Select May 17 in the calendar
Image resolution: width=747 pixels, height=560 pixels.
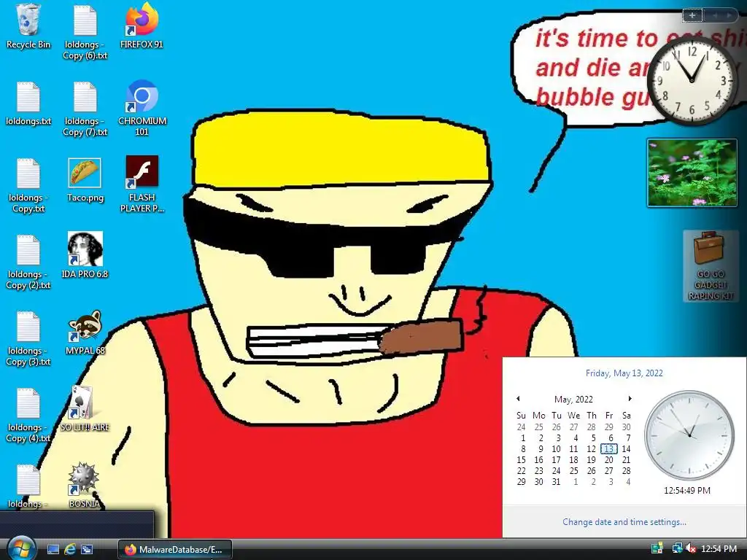556,459
